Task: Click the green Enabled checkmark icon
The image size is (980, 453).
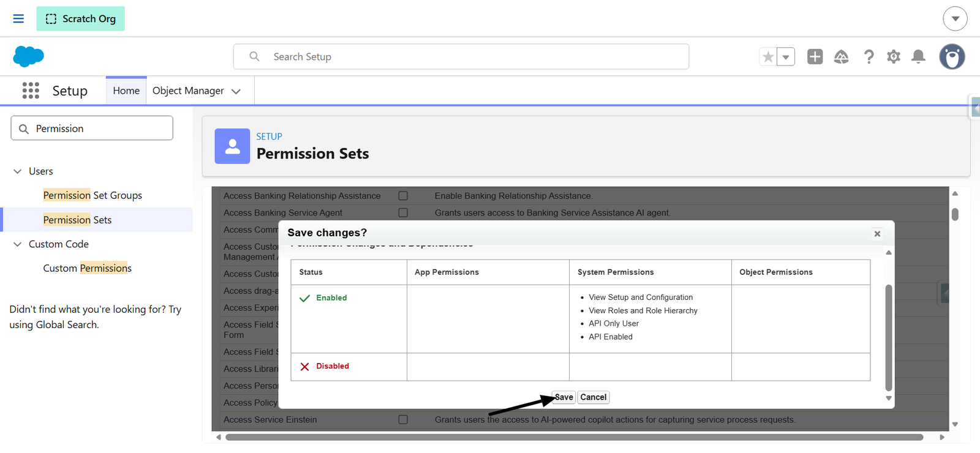Action: pyautogui.click(x=304, y=298)
